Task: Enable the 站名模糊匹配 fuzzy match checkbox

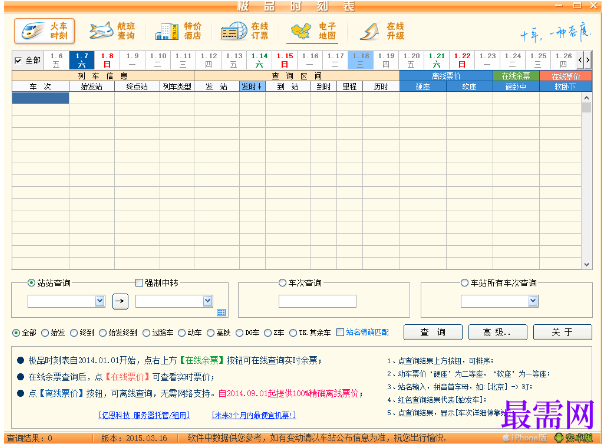Action: point(340,332)
